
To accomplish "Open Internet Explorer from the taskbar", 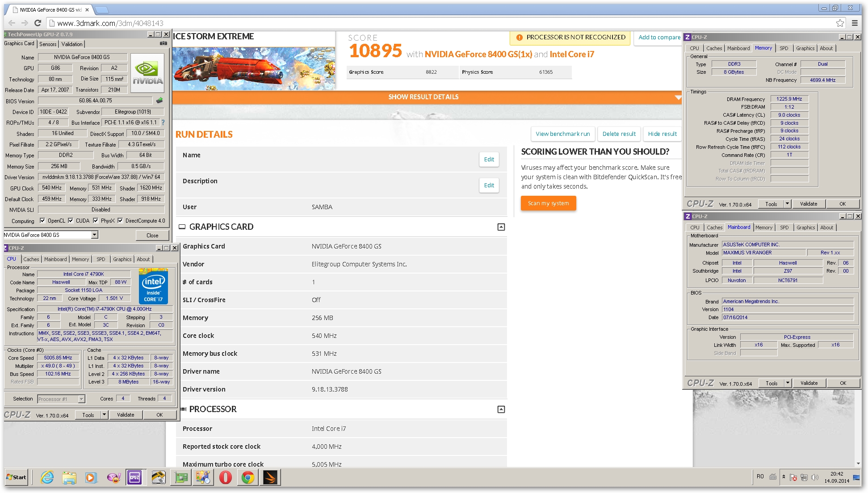I will point(47,477).
